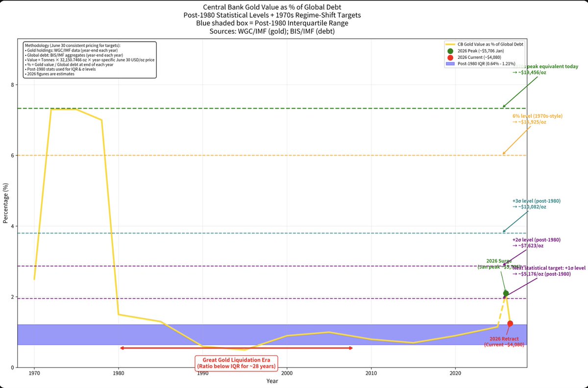This screenshot has height=388, width=588.
Task: Click the x-axis tick label '1970'
Action: (x=34, y=373)
